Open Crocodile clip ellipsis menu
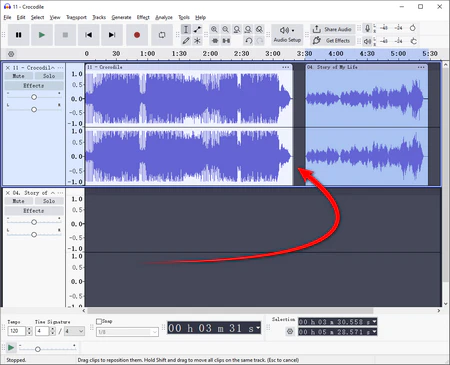Image resolution: width=450 pixels, height=365 pixels. 286,67
